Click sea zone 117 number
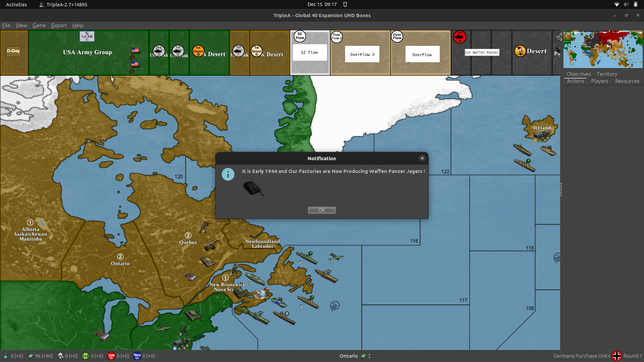 click(x=463, y=300)
